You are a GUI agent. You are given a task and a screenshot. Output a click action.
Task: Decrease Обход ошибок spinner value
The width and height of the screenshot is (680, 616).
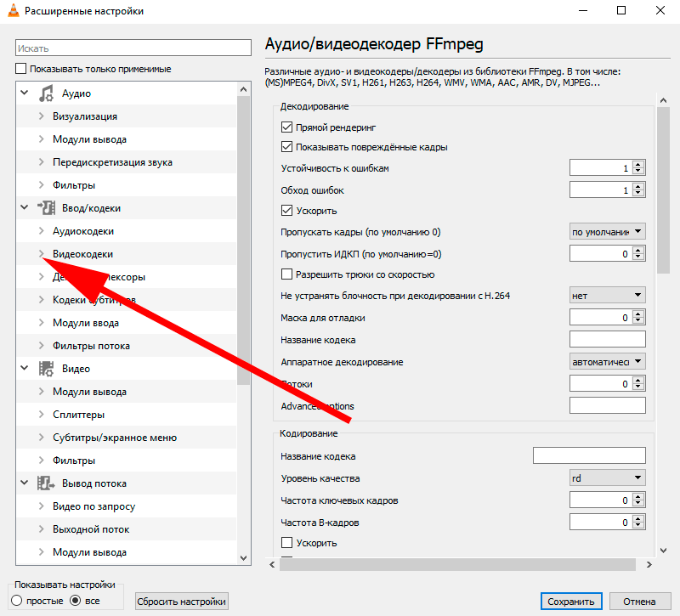[638, 194]
